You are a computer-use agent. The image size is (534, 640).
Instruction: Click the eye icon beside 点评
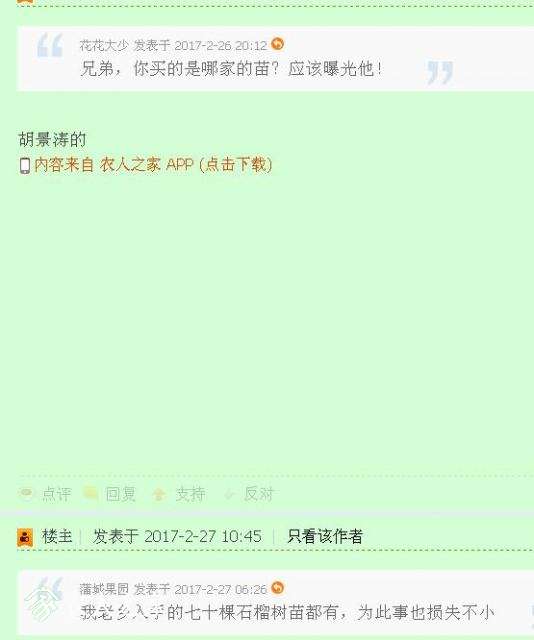(27, 493)
